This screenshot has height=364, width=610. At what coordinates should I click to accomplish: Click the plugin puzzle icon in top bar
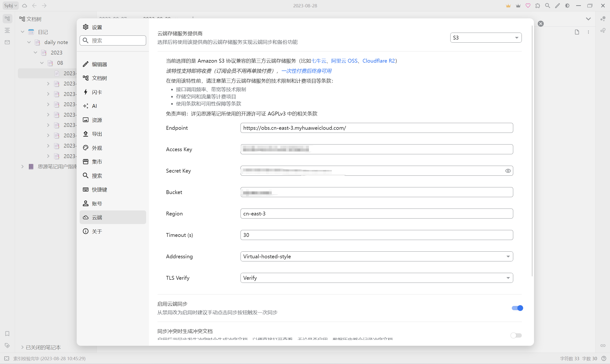[538, 5]
